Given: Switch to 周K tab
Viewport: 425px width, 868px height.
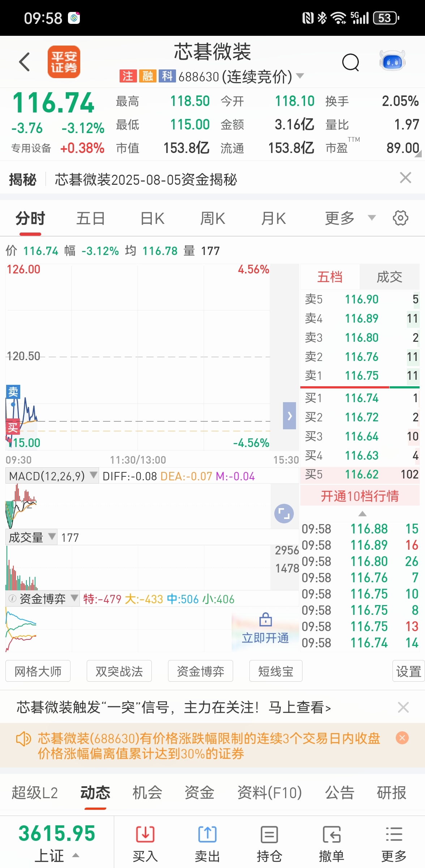Looking at the screenshot, I should pyautogui.click(x=213, y=218).
